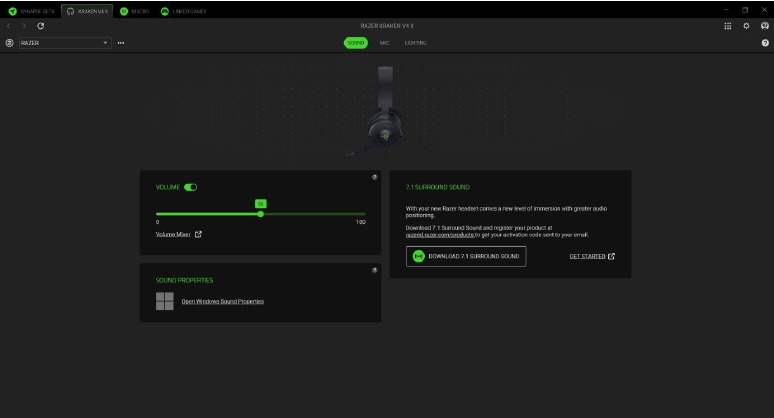Click the profile icon beside RAZER dropdown

pos(9,43)
